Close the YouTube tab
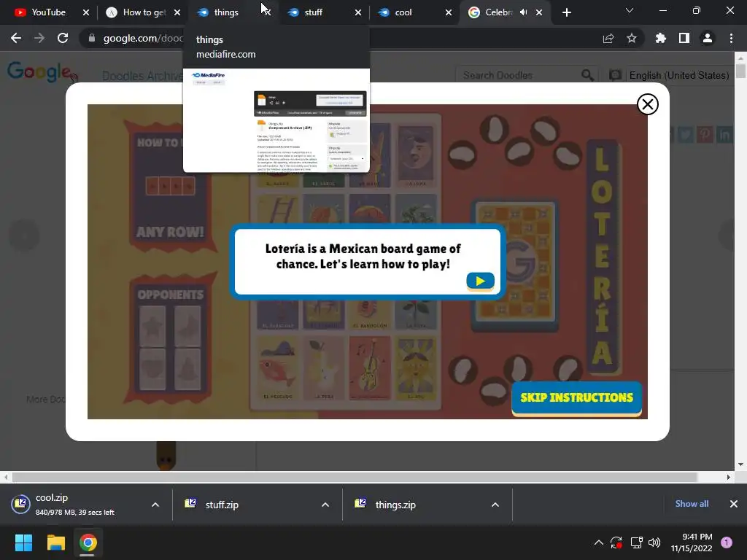 [x=86, y=12]
